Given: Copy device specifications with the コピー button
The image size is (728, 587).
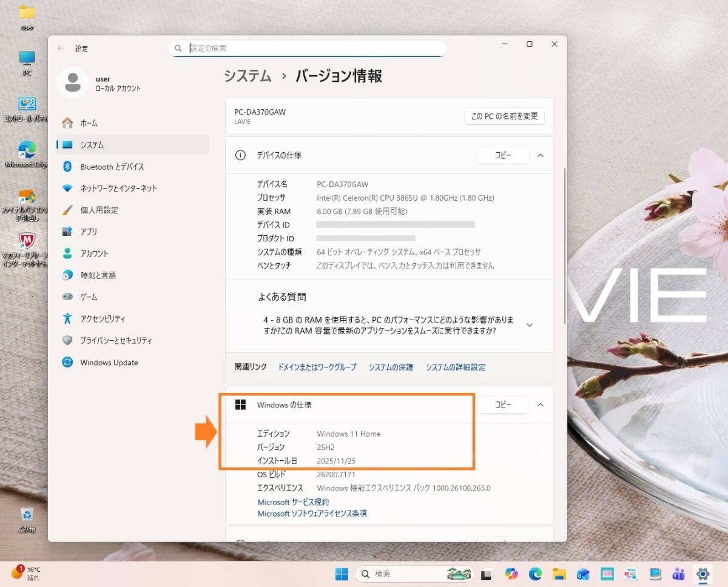Looking at the screenshot, I should pyautogui.click(x=502, y=155).
